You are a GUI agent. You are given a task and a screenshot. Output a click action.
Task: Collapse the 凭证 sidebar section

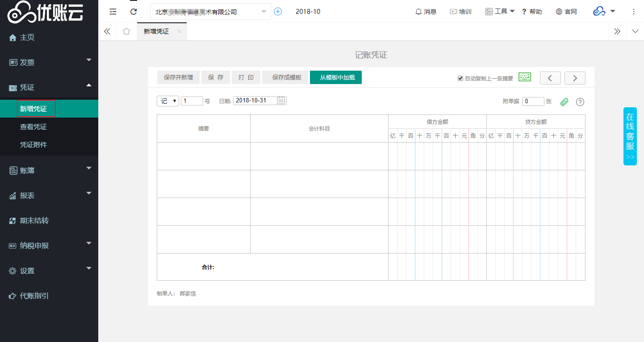[x=49, y=87]
